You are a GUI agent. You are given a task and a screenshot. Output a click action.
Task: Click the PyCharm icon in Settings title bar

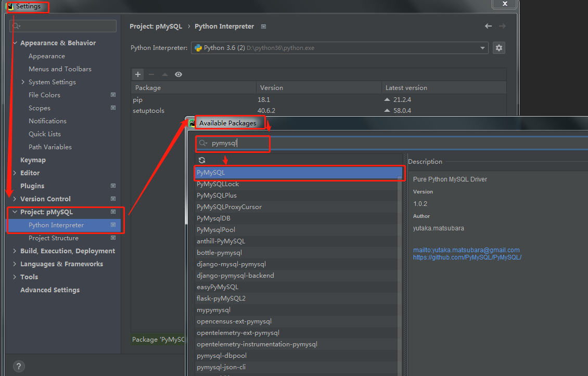(x=10, y=6)
